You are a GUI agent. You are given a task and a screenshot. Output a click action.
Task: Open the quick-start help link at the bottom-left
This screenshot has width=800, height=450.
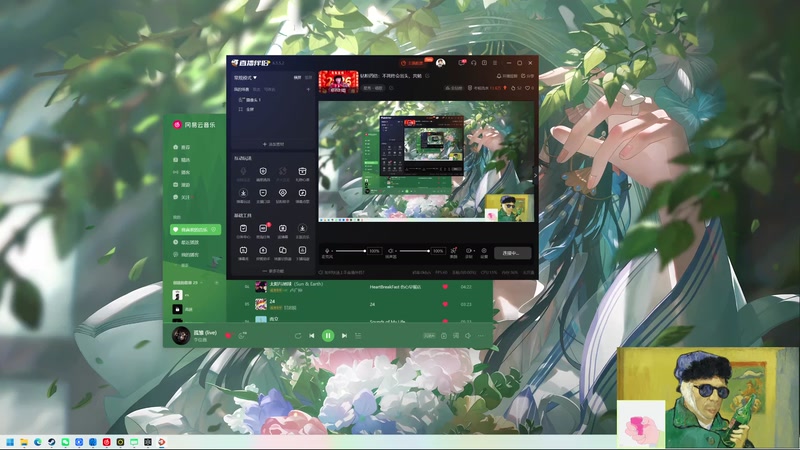point(343,272)
